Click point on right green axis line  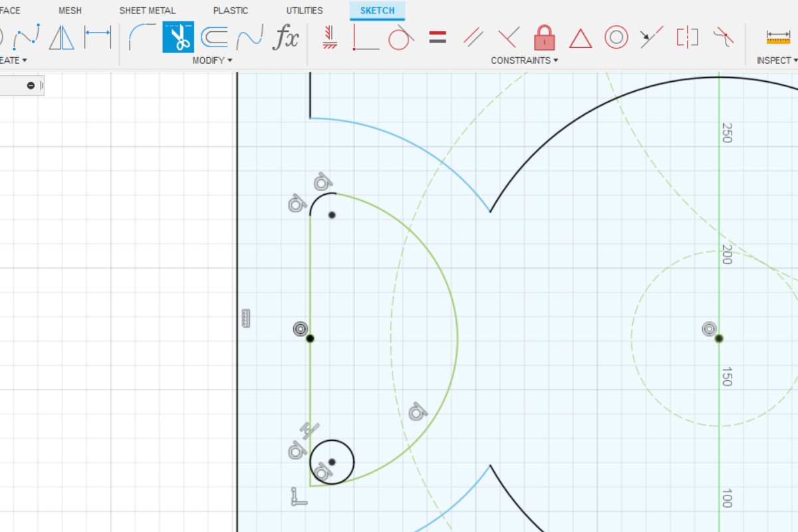coord(719,338)
